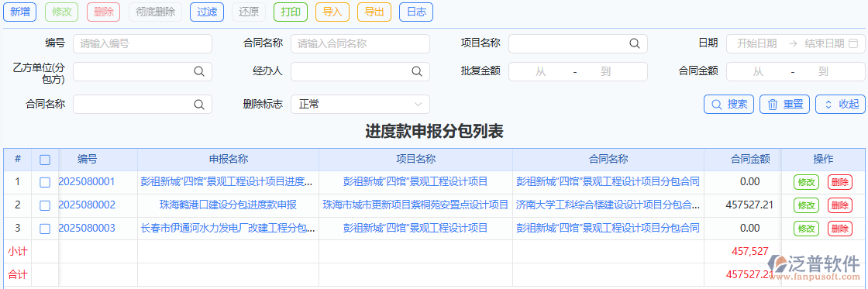The height and width of the screenshot is (289, 868).
Task: Open 济南大学工科综合楼建设设计项目分包合同 link
Action: click(608, 205)
